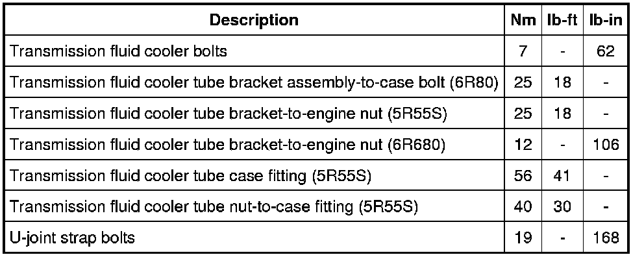Click the Transmission fluid cooler bolts row
The height and width of the screenshot is (257, 644).
click(317, 51)
